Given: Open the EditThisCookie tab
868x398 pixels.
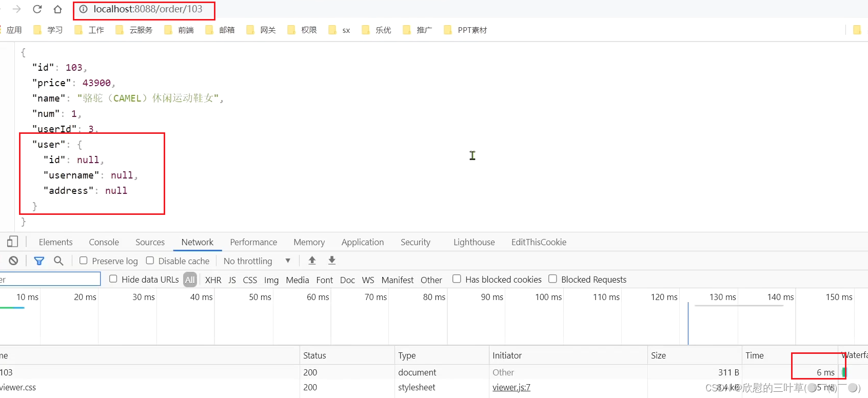Looking at the screenshot, I should pos(539,242).
